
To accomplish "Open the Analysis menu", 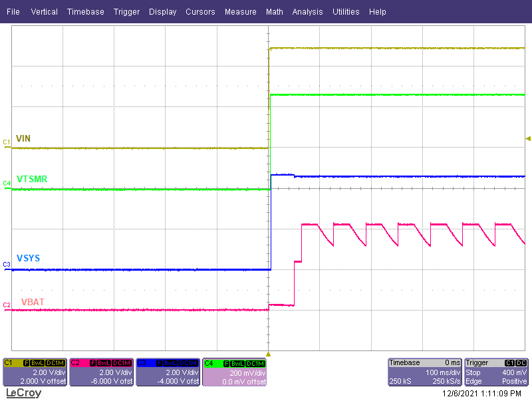I will point(307,11).
